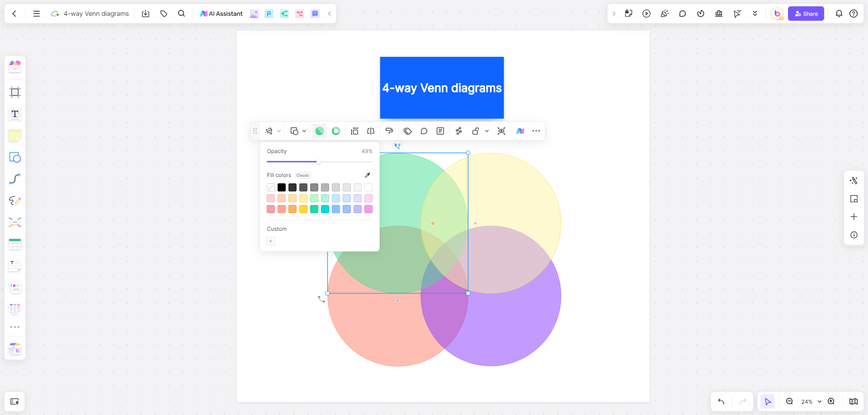Open the timer tool
The height and width of the screenshot is (415, 868).
pyautogui.click(x=701, y=14)
